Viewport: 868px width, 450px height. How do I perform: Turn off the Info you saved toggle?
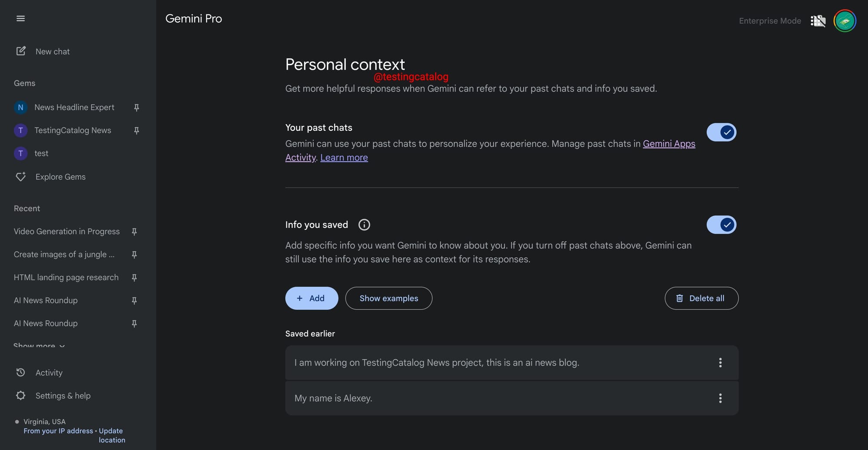pos(721,225)
